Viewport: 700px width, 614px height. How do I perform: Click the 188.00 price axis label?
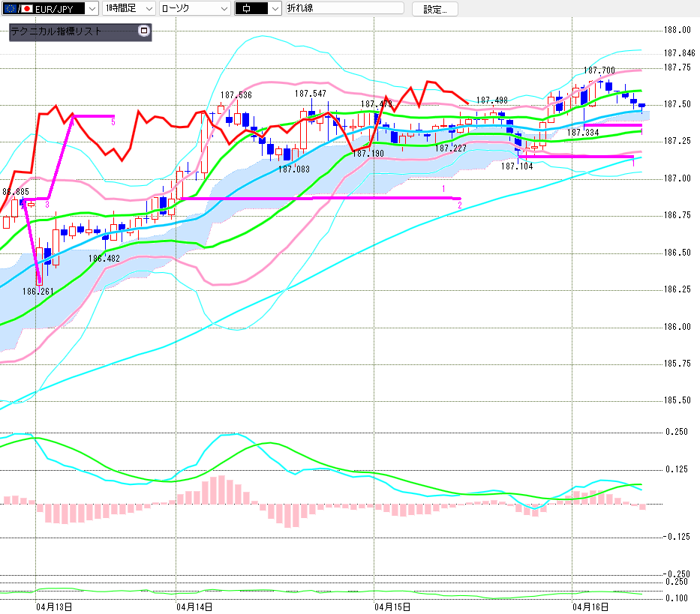coord(677,30)
